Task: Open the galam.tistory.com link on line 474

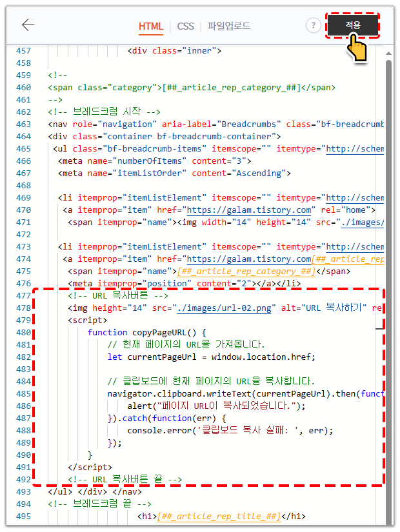Action: coord(249,259)
